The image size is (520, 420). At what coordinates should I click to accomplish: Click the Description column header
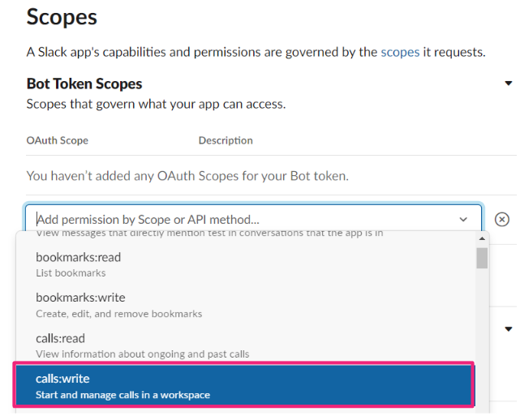coord(226,140)
